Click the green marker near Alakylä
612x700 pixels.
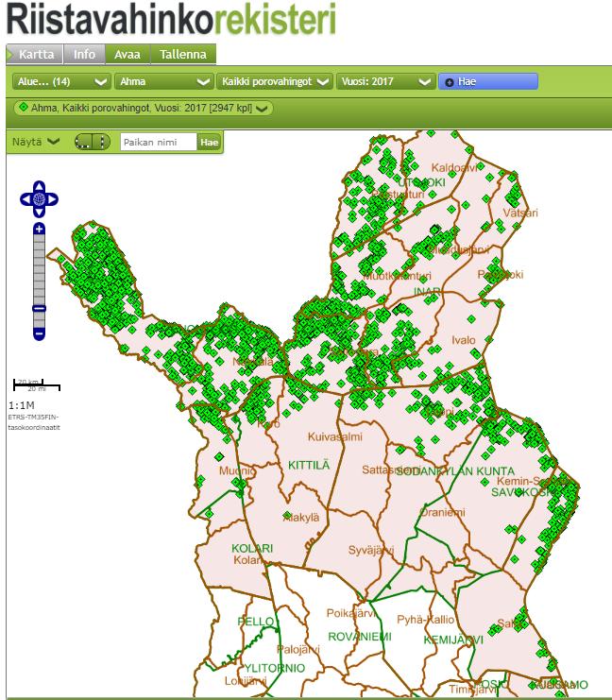pyautogui.click(x=287, y=515)
